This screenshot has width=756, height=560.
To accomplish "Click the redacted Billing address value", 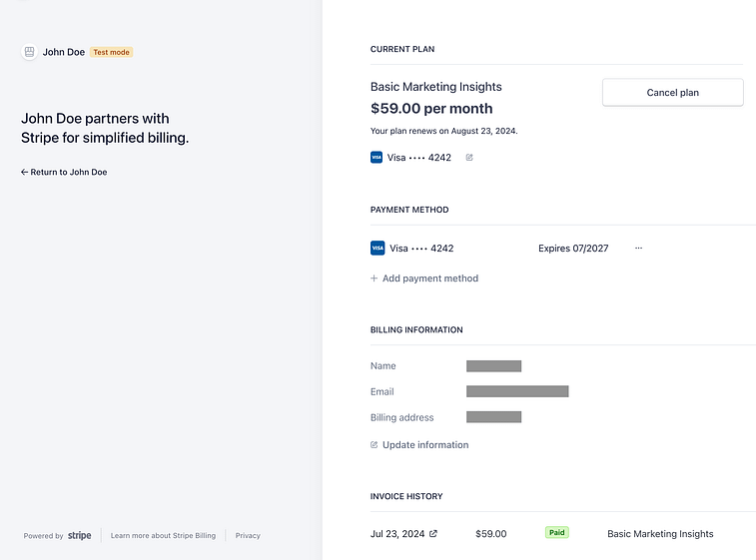I will [x=493, y=417].
